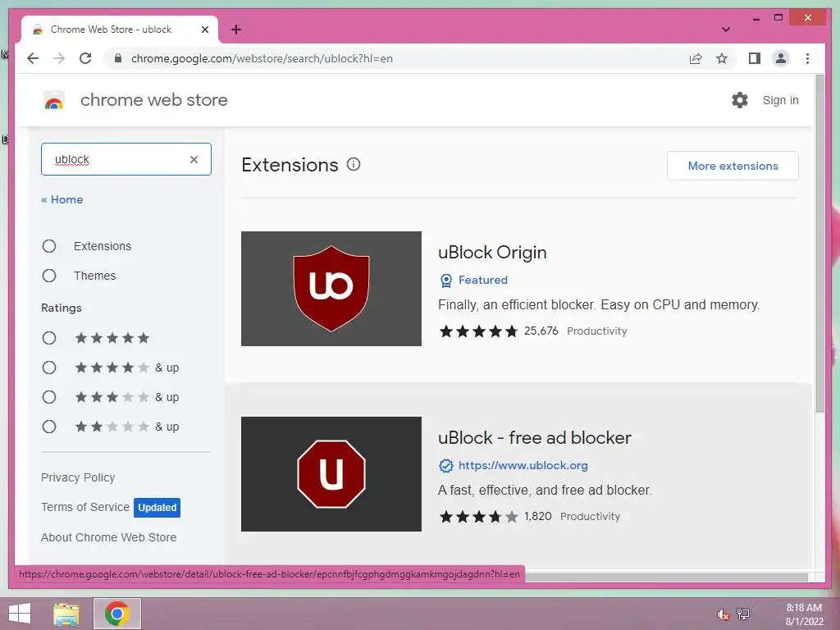Open the browser side panel icon
Image resolution: width=840 pixels, height=630 pixels.
(x=755, y=58)
